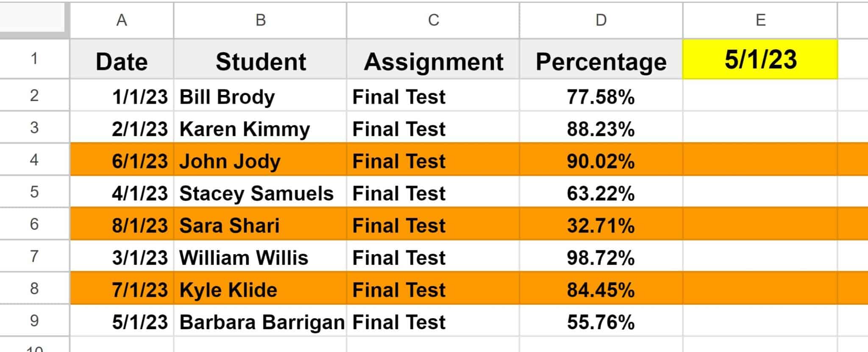Viewport: 868px width, 352px height.
Task: Click the cell containing Stacey Samuels
Action: click(x=261, y=193)
